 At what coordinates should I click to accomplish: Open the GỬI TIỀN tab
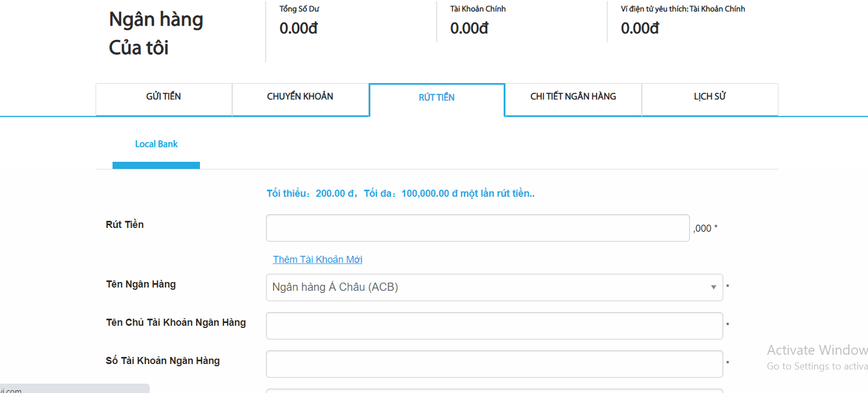click(163, 97)
